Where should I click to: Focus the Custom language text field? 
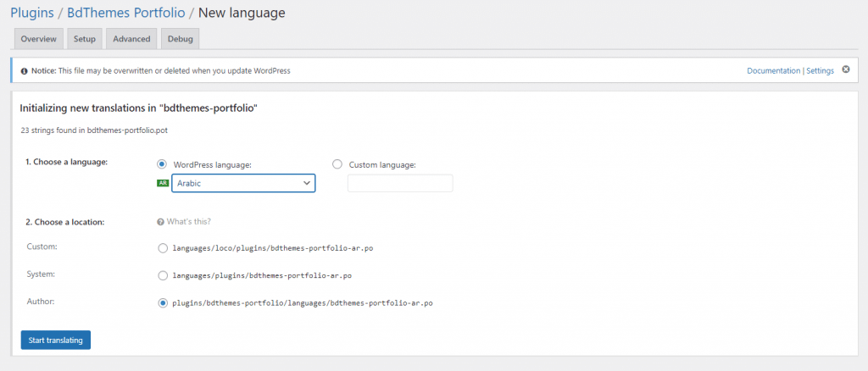[400, 183]
